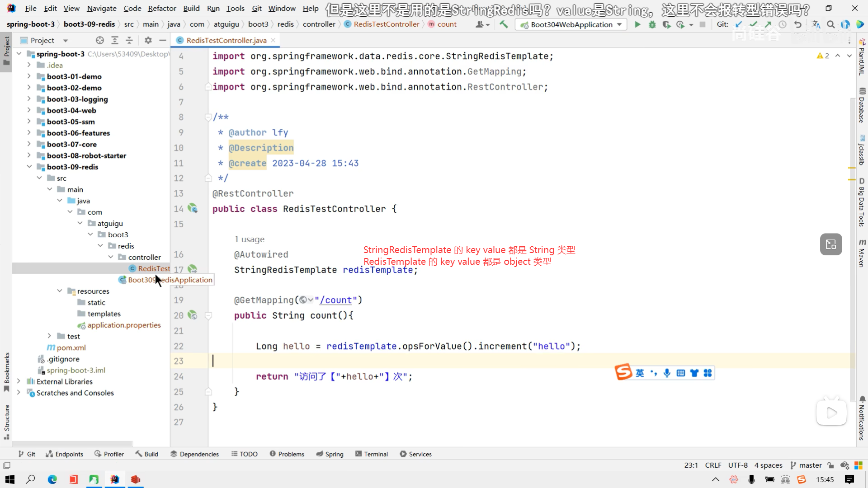Viewport: 868px width, 488px height.
Task: Click the Build project hammer icon
Action: tap(504, 24)
